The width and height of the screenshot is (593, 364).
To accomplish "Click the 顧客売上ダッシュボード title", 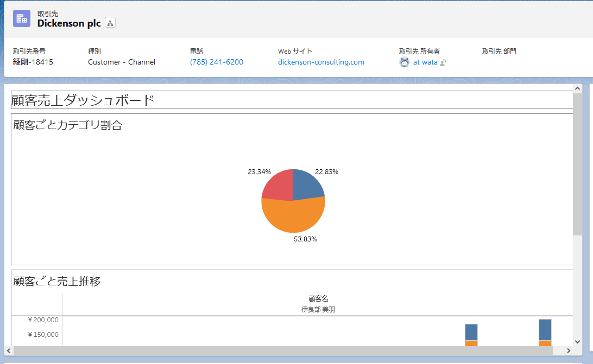I will coord(83,100).
